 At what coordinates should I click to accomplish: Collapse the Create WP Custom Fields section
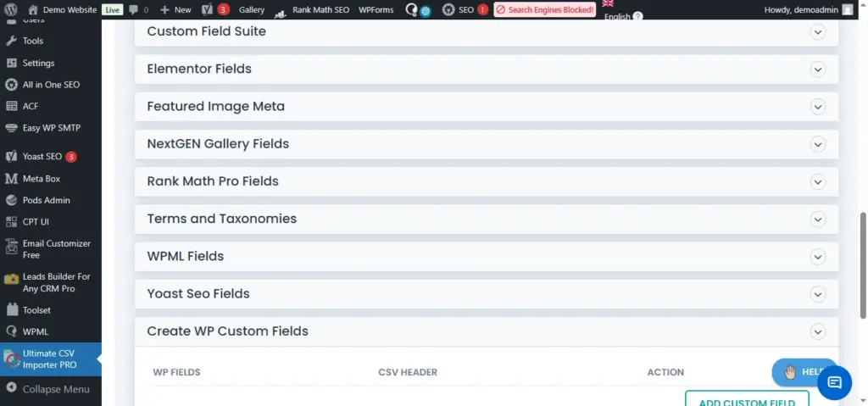point(818,331)
